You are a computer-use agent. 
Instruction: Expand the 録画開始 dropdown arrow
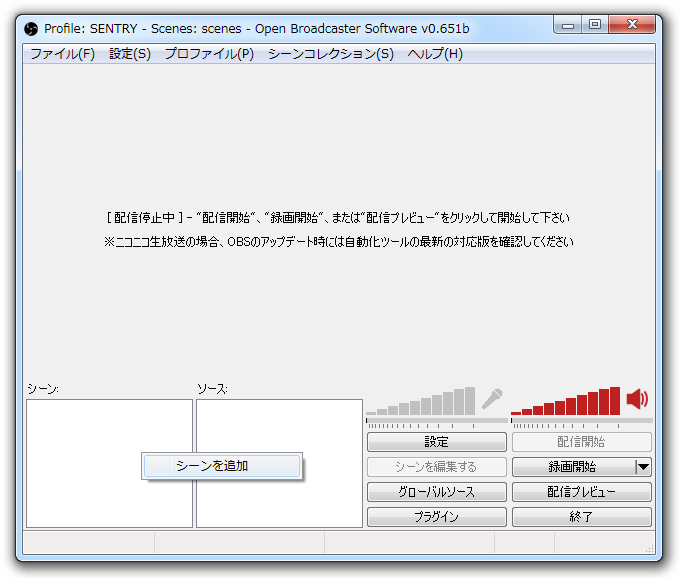coord(644,467)
